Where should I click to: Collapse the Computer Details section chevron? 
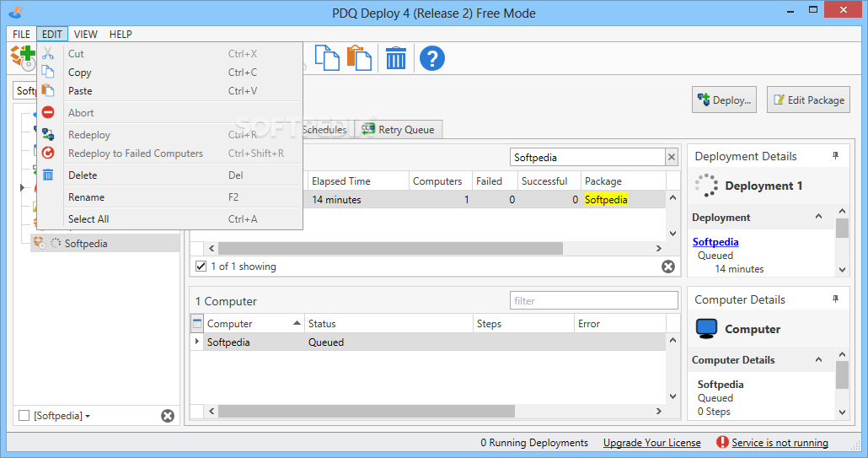[x=819, y=359]
